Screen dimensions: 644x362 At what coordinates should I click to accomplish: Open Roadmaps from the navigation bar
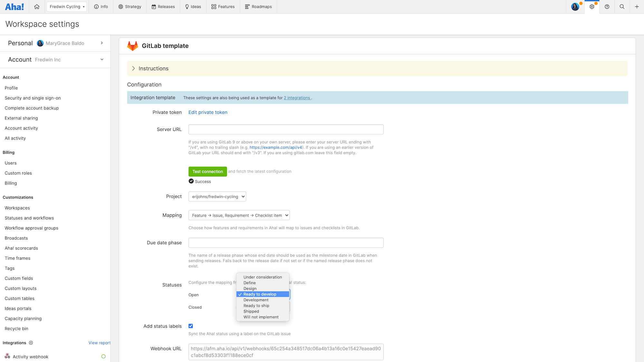coord(258,6)
